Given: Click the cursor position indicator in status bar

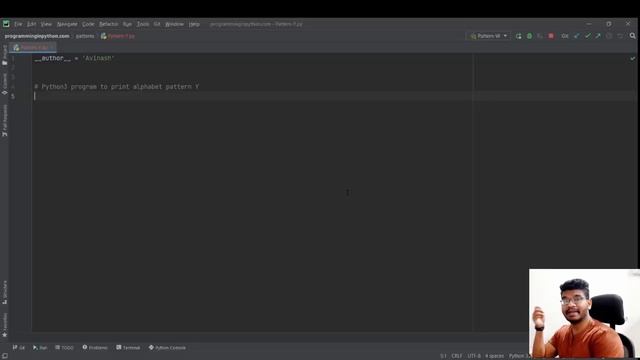Looking at the screenshot, I should pyautogui.click(x=443, y=356).
